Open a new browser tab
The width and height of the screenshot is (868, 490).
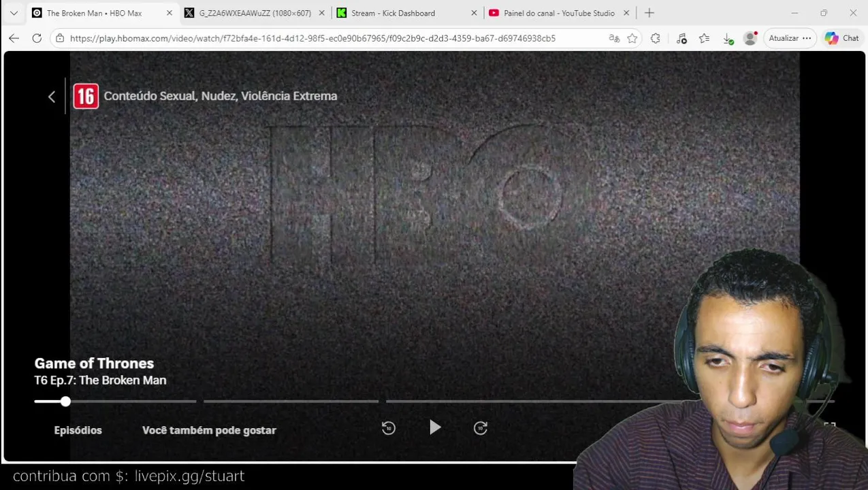pos(649,13)
